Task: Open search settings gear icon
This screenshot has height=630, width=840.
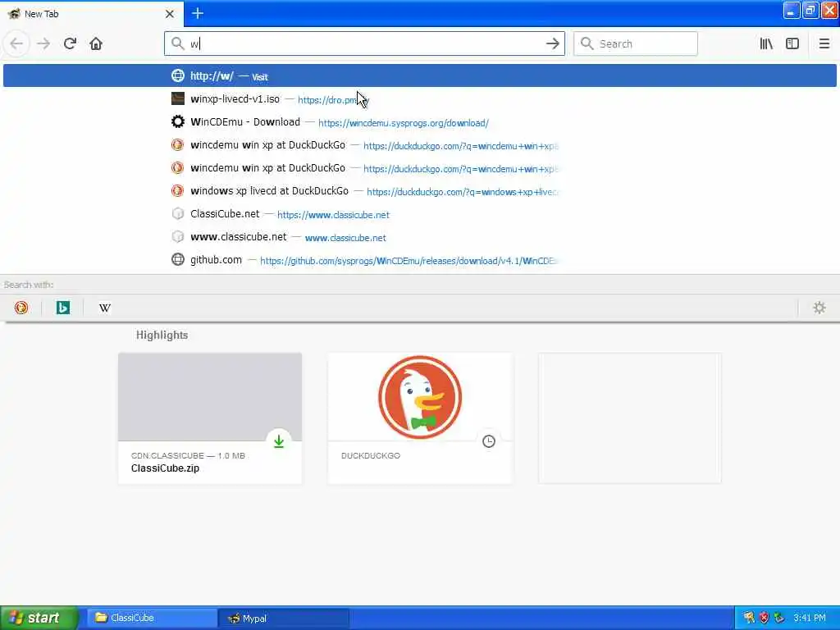Action: (x=819, y=308)
